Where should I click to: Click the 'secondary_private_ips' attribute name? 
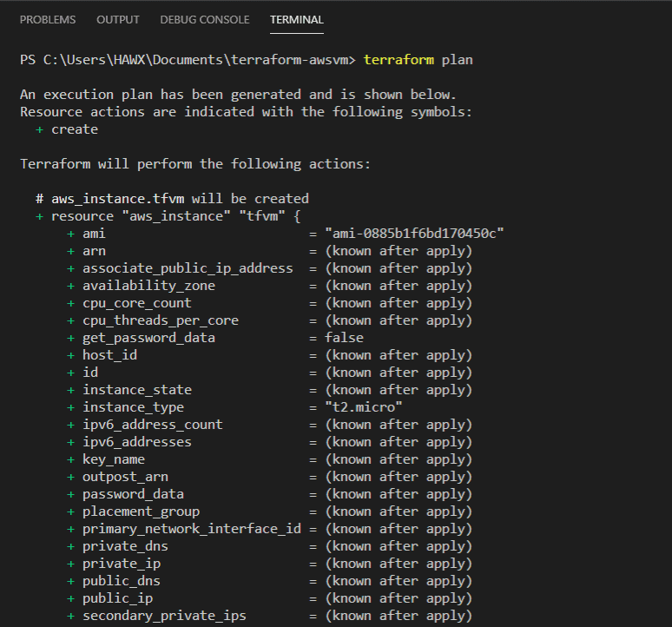[164, 616]
